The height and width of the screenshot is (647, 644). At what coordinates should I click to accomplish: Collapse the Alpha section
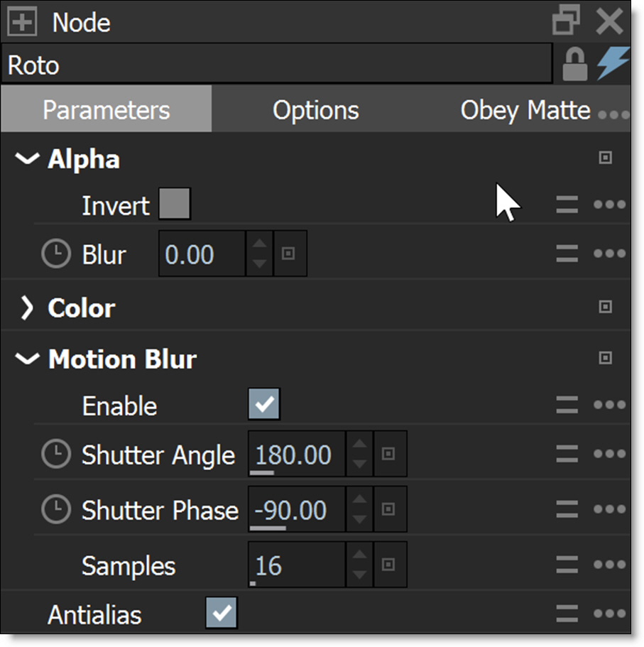[x=27, y=159]
